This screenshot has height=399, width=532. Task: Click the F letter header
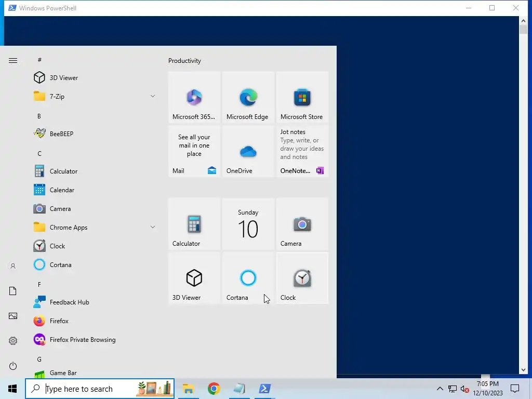pyautogui.click(x=39, y=284)
